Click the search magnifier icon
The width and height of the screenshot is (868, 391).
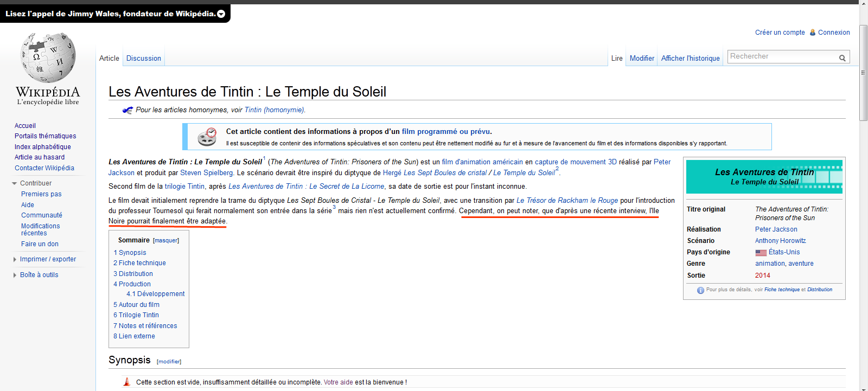pos(843,57)
